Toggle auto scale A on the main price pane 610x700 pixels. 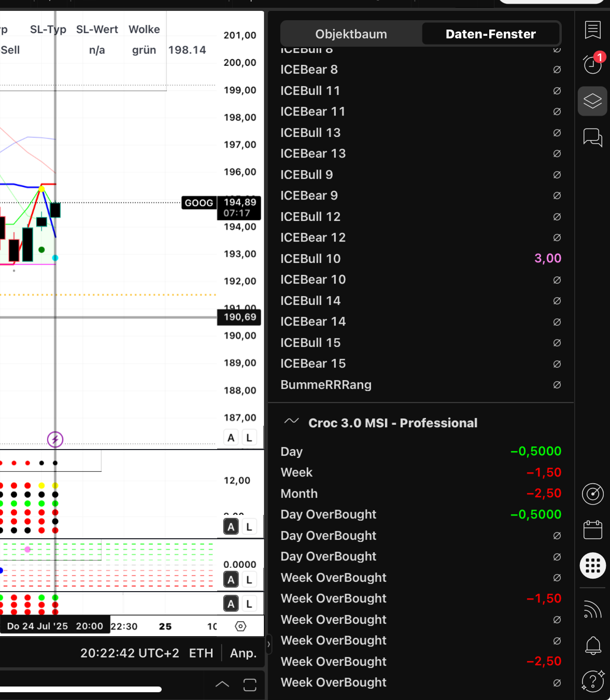[231, 438]
